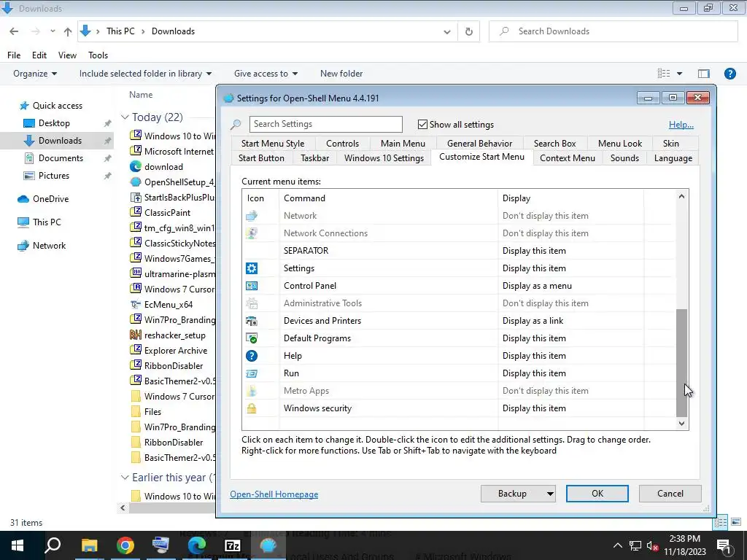The width and height of the screenshot is (747, 560).
Task: Collapse the Today (22) group
Action: point(125,117)
